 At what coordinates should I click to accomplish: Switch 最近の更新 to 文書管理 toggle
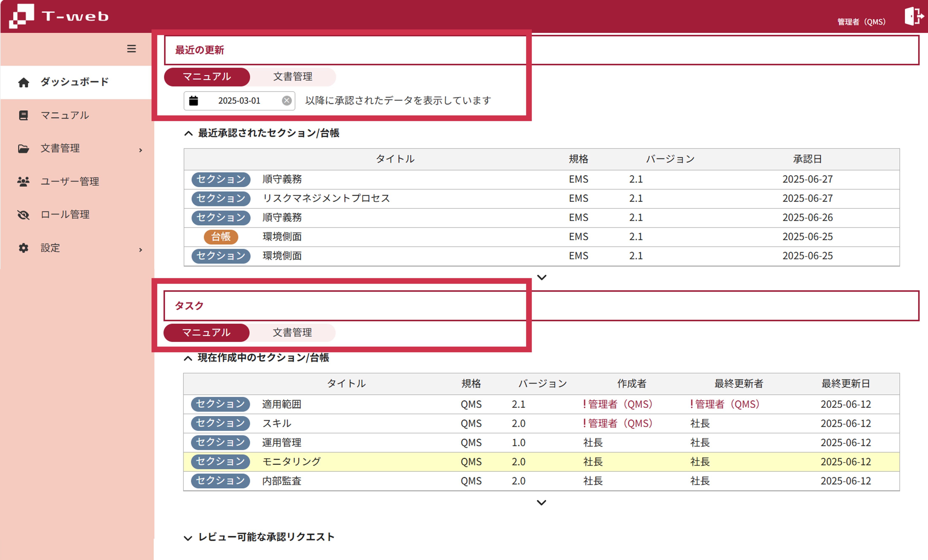point(292,77)
